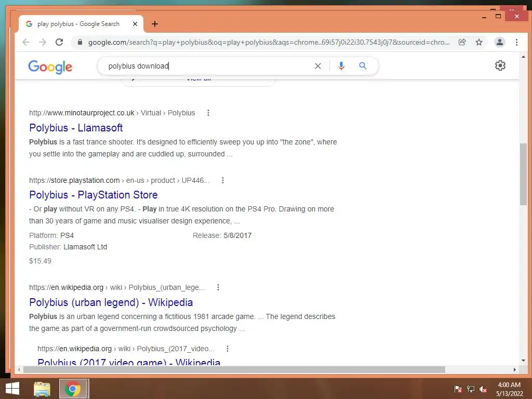The image size is (532, 399).
Task: Open Polybius (urban legend) Wikipedia result
Action: 111,302
